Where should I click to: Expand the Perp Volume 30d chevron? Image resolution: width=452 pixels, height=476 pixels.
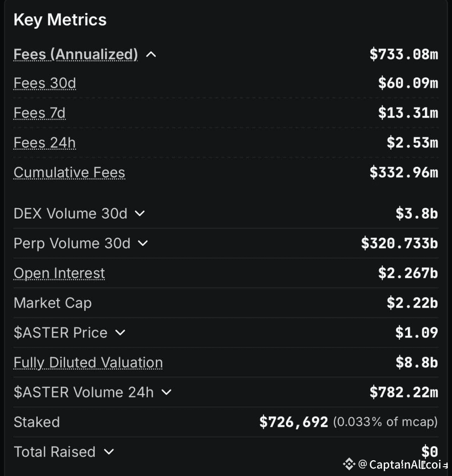143,243
